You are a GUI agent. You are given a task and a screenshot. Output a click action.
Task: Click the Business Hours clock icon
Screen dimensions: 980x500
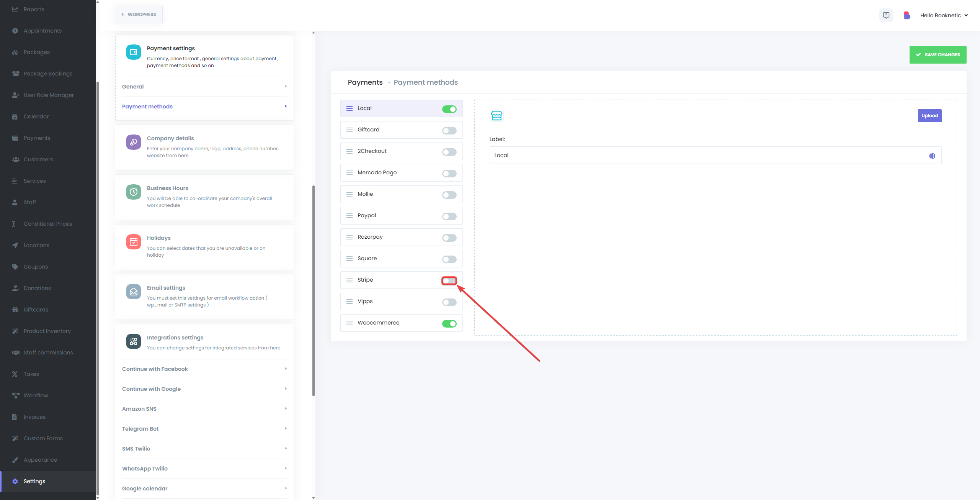(x=134, y=192)
